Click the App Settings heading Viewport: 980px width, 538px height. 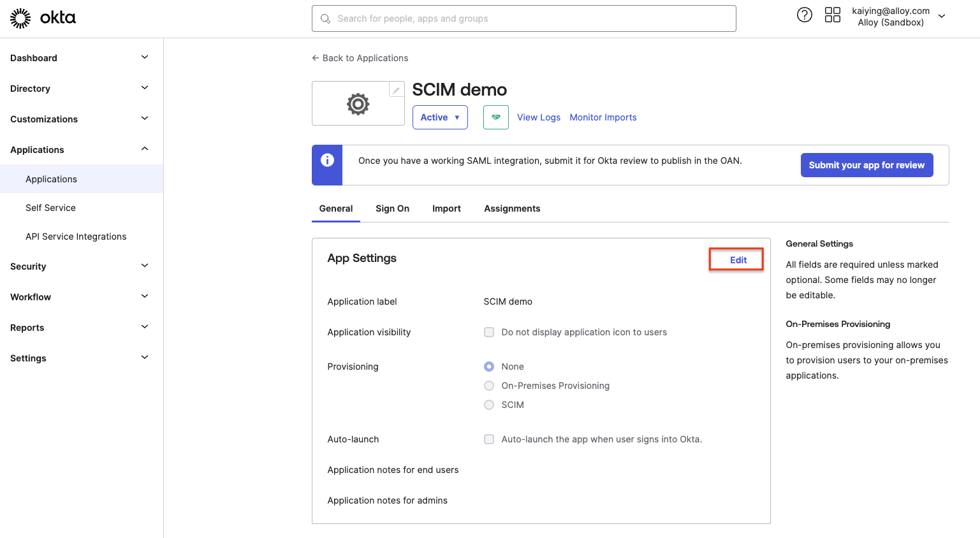[362, 258]
